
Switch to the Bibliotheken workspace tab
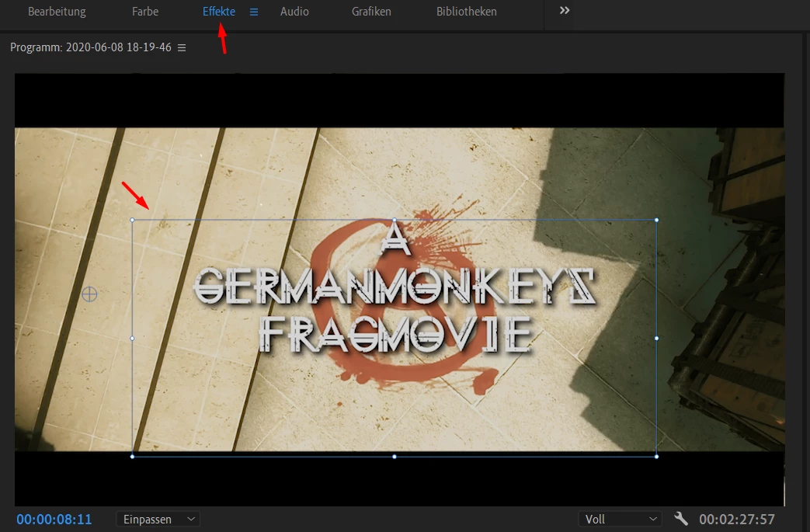(x=467, y=12)
